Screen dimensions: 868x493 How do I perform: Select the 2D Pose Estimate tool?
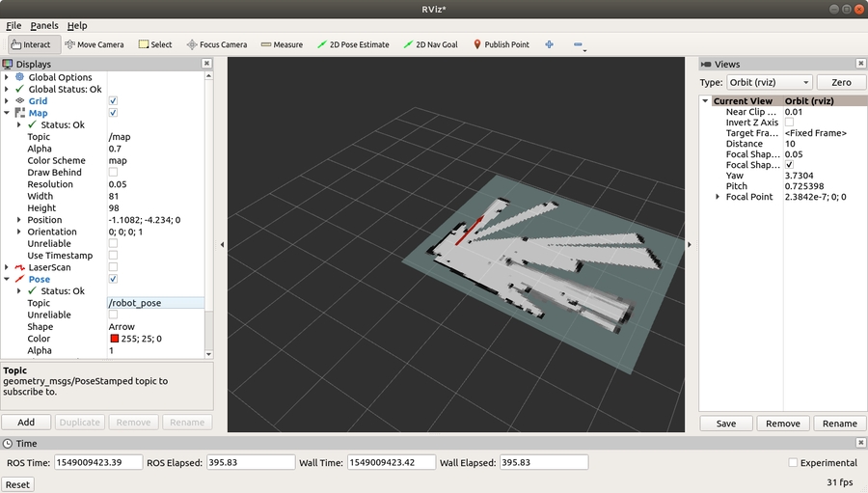tap(352, 44)
